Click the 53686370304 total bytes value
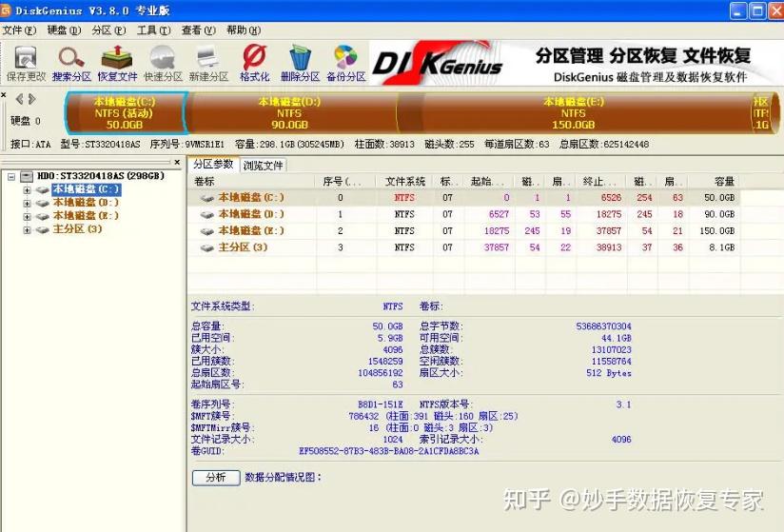Screen dimensions: 784x532 pos(603,326)
